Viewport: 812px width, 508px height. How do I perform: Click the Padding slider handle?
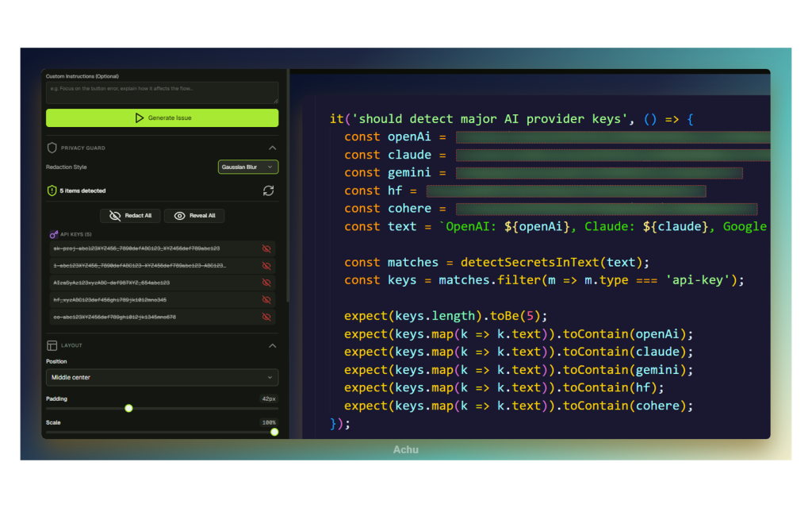[x=128, y=409]
